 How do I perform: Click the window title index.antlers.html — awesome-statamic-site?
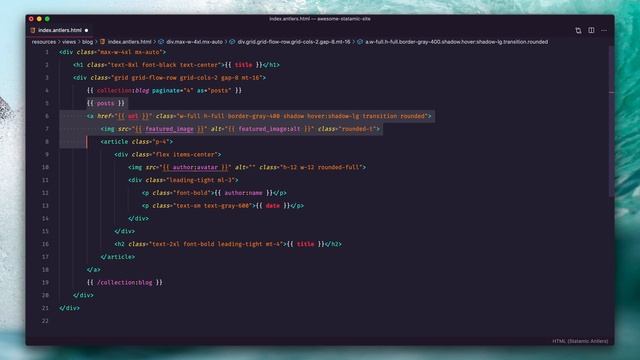click(x=320, y=19)
